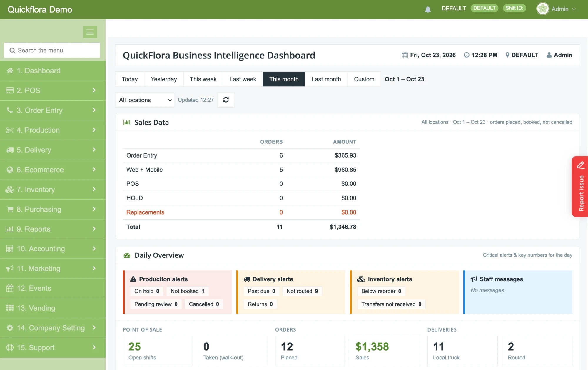Open the Open shifts 25 card

[158, 351]
